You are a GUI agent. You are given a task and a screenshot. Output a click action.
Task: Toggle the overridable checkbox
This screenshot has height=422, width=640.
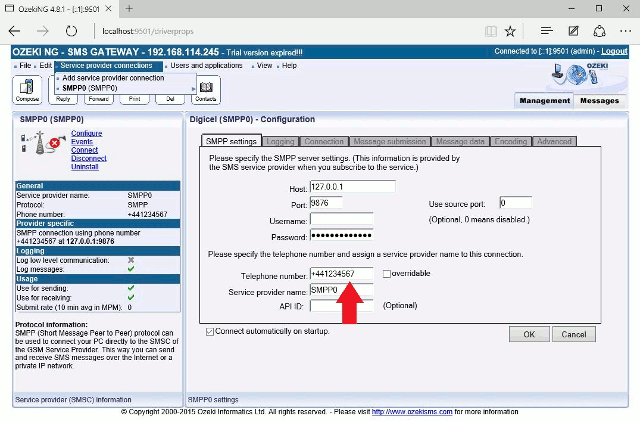(387, 274)
